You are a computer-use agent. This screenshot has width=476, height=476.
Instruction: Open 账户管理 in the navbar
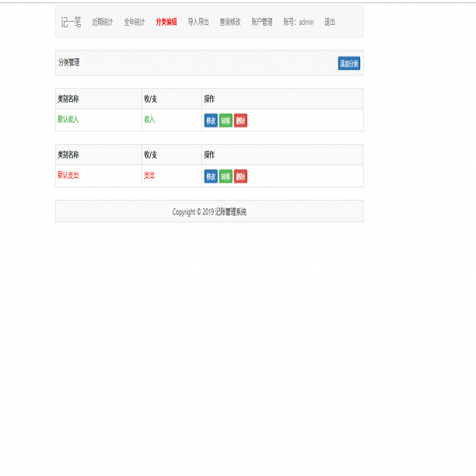click(262, 22)
